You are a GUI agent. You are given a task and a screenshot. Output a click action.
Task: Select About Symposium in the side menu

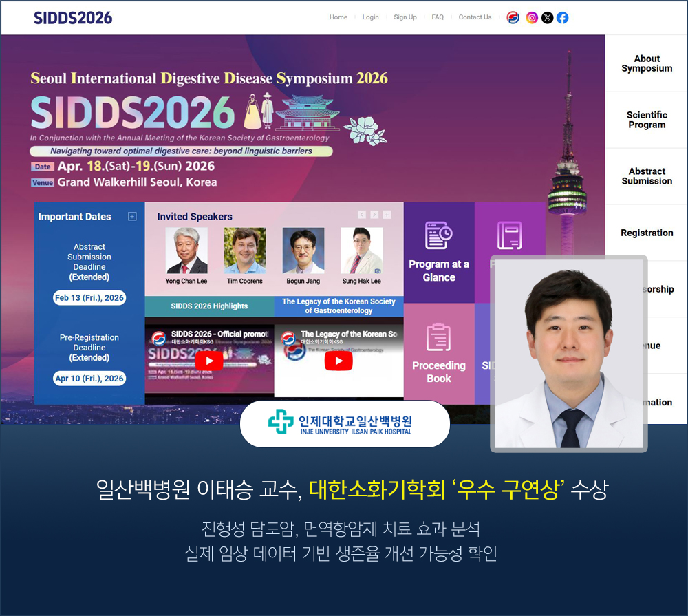[647, 63]
